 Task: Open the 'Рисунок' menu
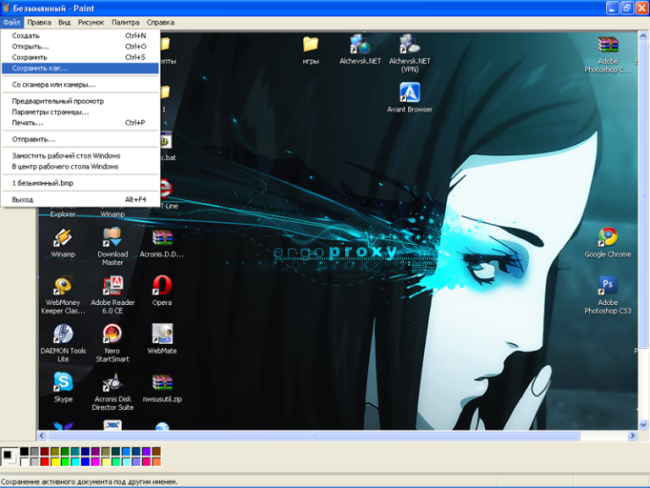(91, 22)
